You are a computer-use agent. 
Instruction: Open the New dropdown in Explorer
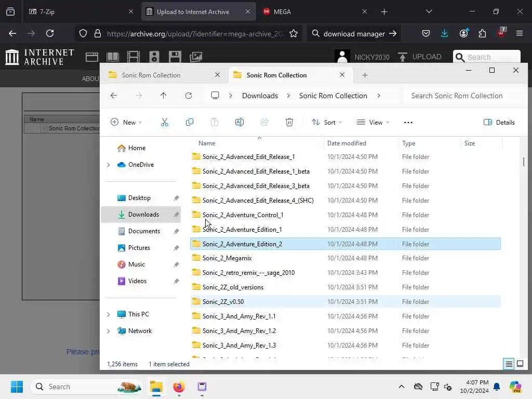tap(126, 122)
